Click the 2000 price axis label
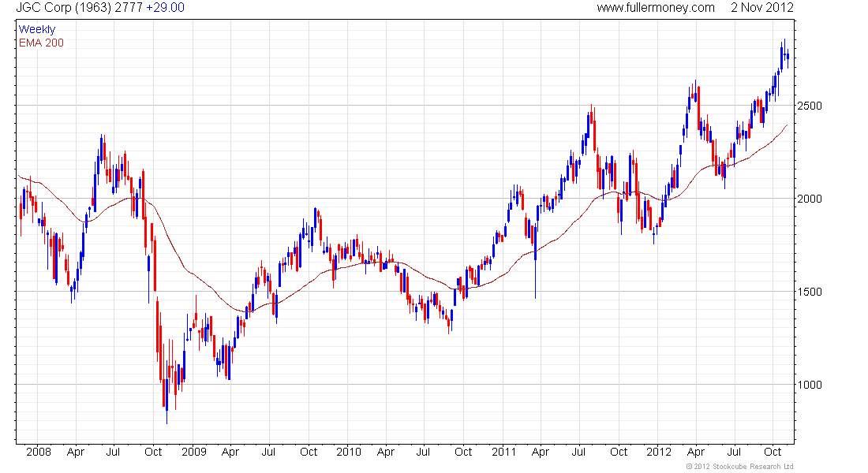The height and width of the screenshot is (473, 868). [x=810, y=199]
